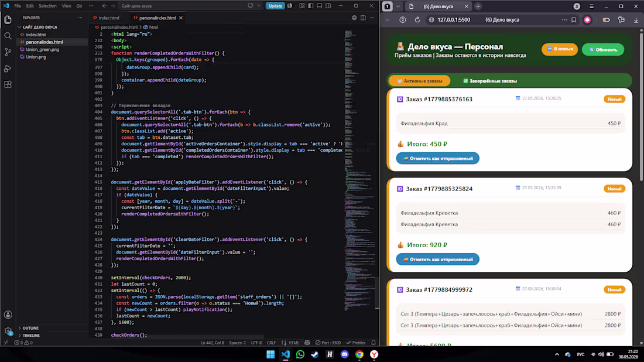Viewport: 644px width, 362px height.
Task: Open the Explorer view in VS Code activity bar
Action: (x=8, y=20)
